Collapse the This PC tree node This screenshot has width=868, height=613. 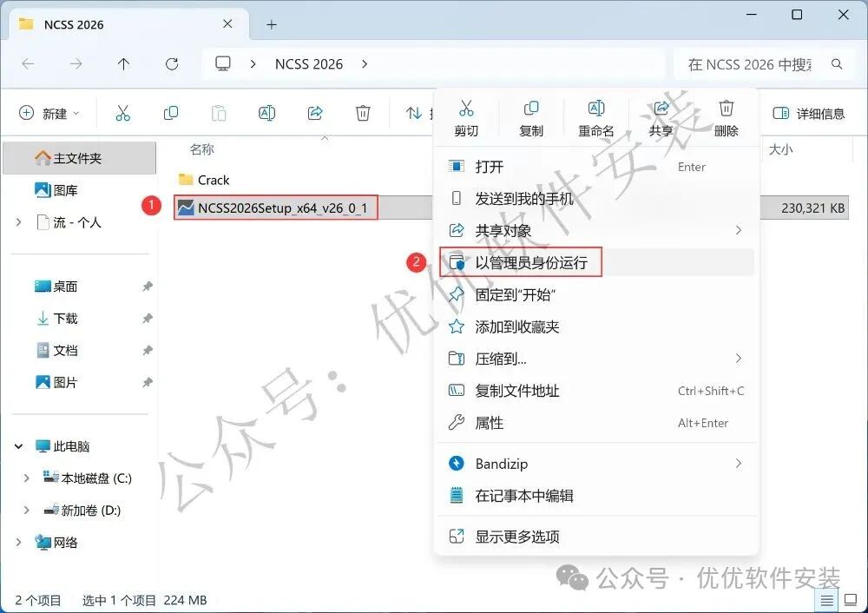coord(19,446)
